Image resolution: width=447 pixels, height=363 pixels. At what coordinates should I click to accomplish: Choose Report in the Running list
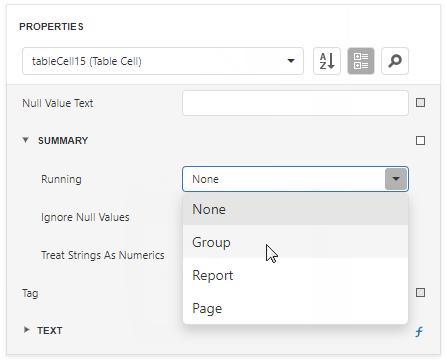pos(295,275)
